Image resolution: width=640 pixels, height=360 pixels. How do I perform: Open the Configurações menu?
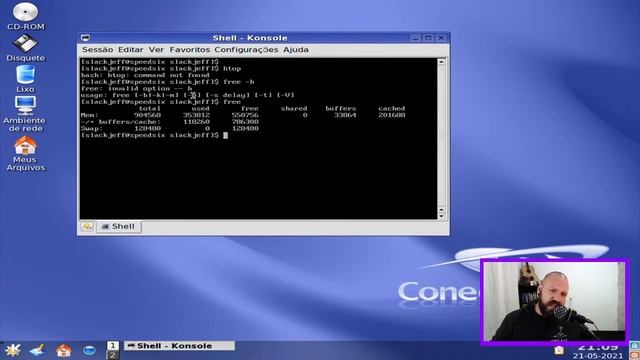click(246, 49)
